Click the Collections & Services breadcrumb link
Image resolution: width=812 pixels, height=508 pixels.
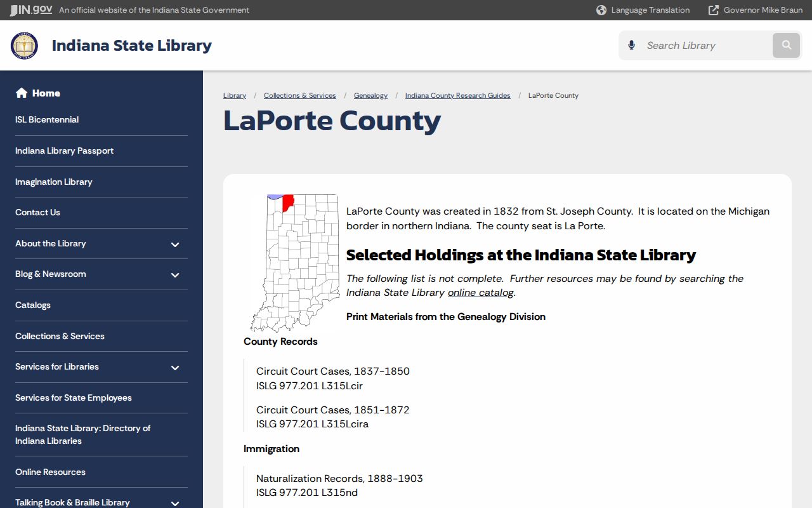(300, 96)
